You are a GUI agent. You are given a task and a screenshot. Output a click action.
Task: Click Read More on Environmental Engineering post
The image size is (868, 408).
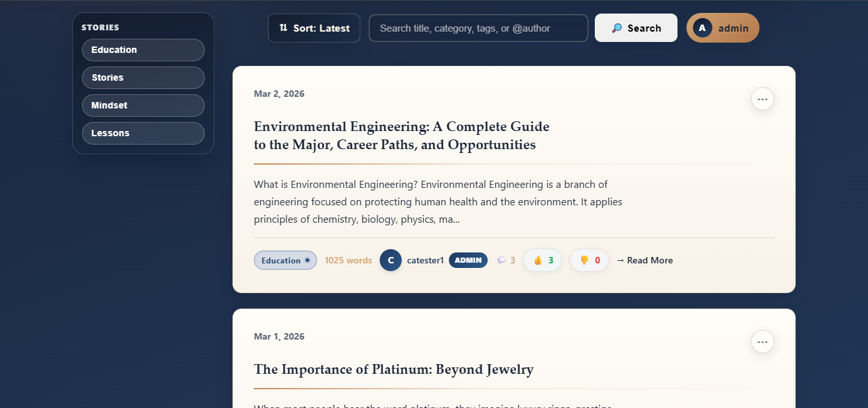(645, 260)
